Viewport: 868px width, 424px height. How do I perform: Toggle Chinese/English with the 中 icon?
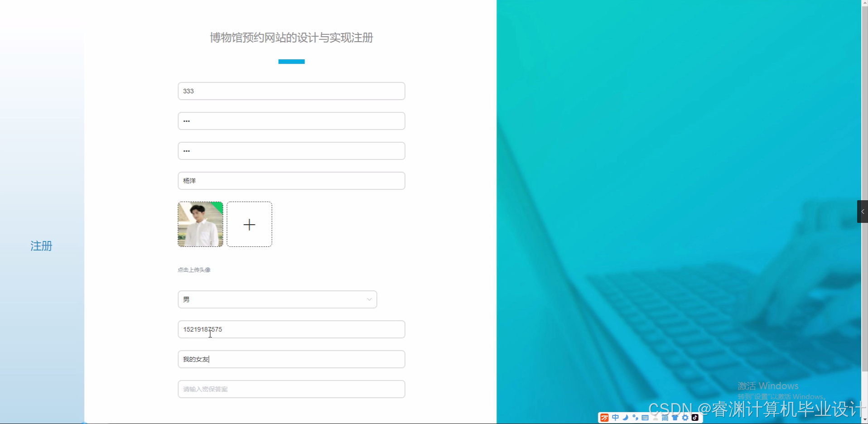615,418
